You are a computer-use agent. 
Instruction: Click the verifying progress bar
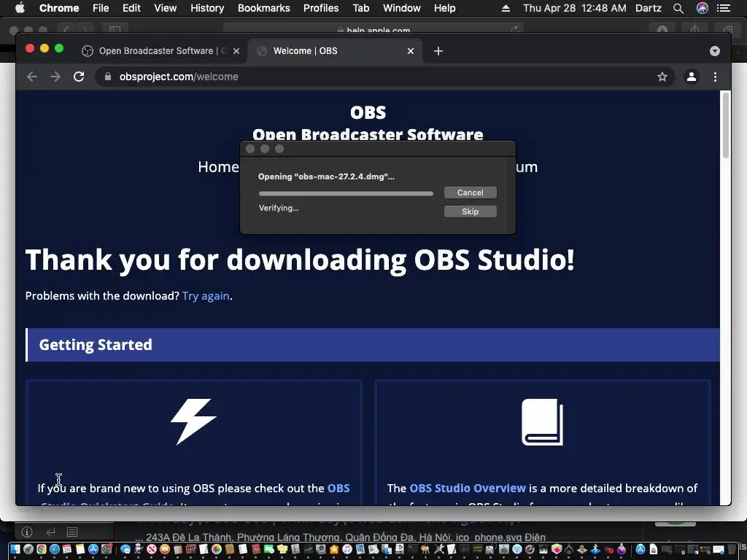point(346,193)
